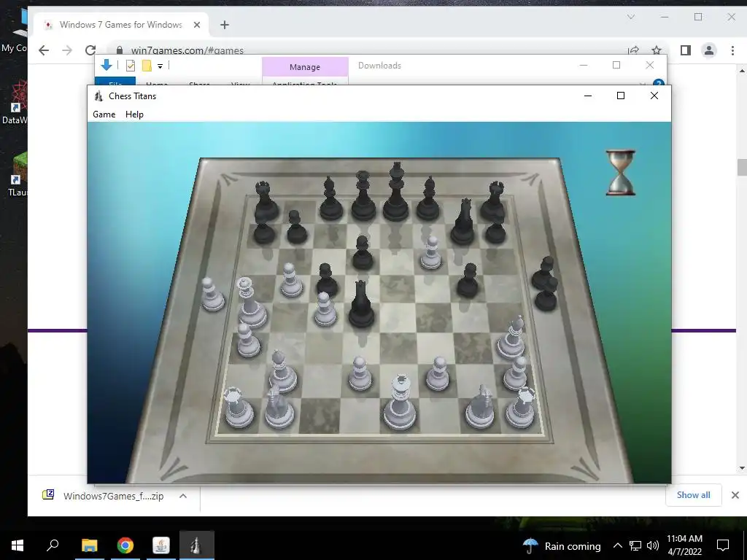Open the Windows Start menu

coord(18,545)
